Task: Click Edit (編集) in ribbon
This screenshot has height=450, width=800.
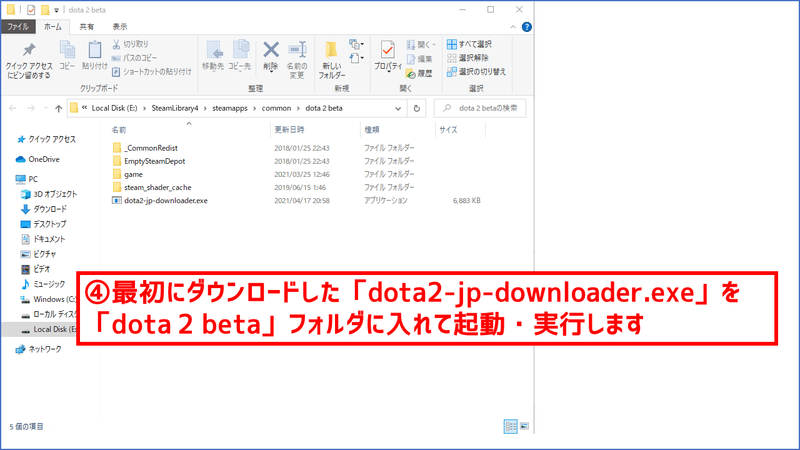Action: coord(420,59)
